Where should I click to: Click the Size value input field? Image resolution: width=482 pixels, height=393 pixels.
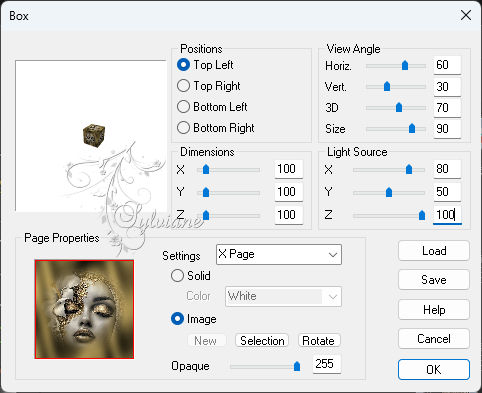pos(447,129)
